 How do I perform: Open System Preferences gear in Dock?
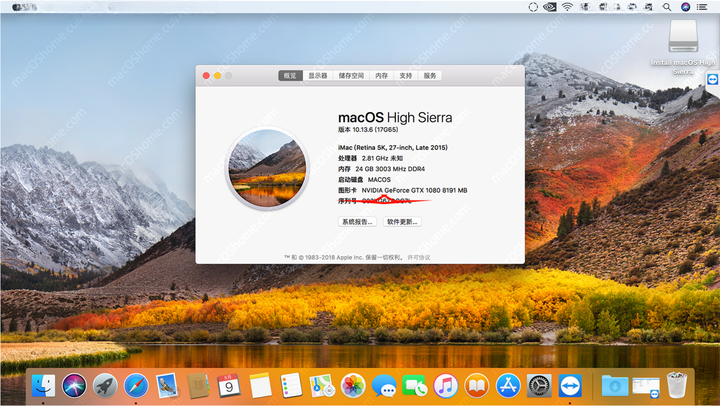point(539,385)
